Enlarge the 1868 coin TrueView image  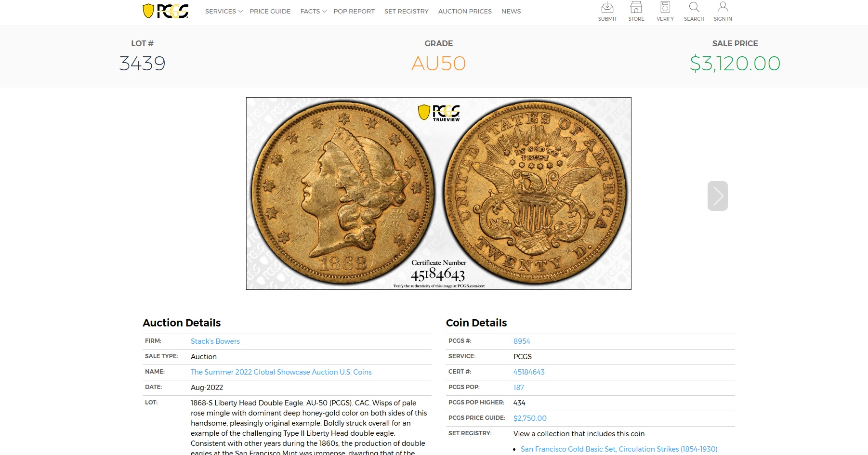(x=439, y=194)
